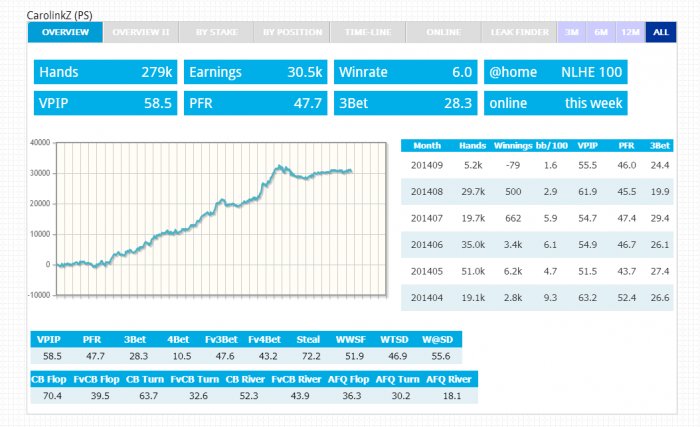Click the online this week tile
This screenshot has width=700, height=427.
(x=555, y=103)
